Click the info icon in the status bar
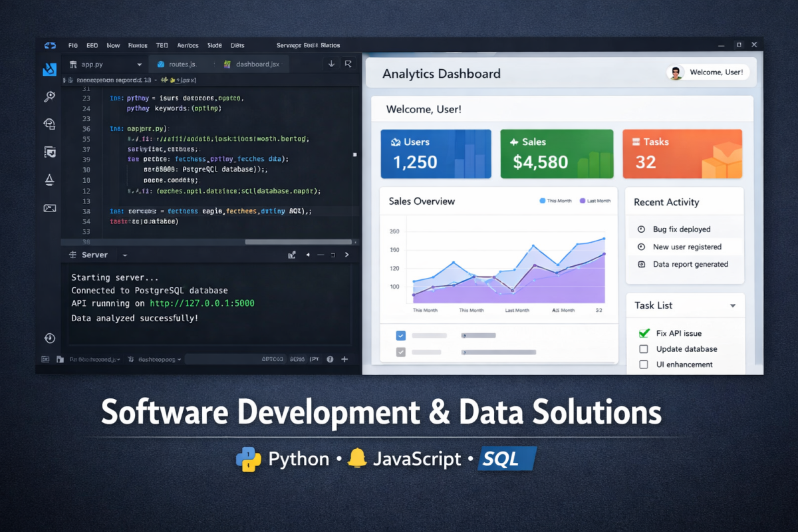Image resolution: width=798 pixels, height=532 pixels. (330, 359)
